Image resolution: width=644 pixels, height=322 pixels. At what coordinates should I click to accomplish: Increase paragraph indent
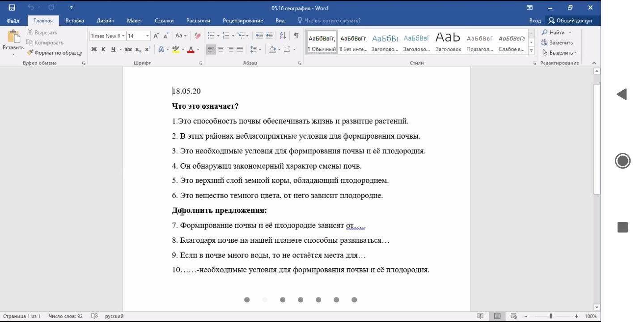coord(269,36)
